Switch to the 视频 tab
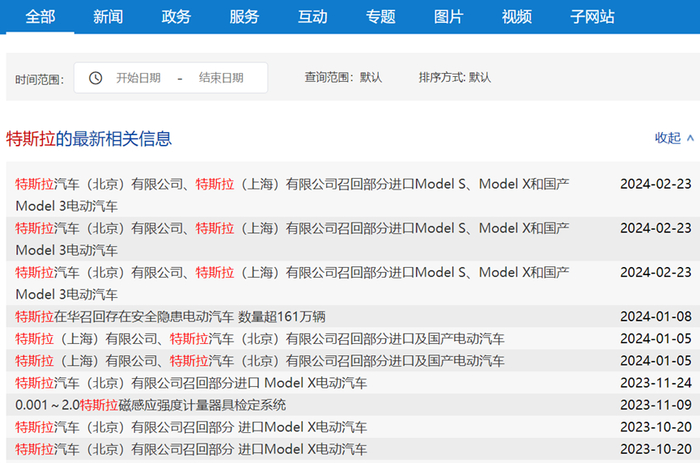Screen dimensions: 700x463 coord(517,17)
